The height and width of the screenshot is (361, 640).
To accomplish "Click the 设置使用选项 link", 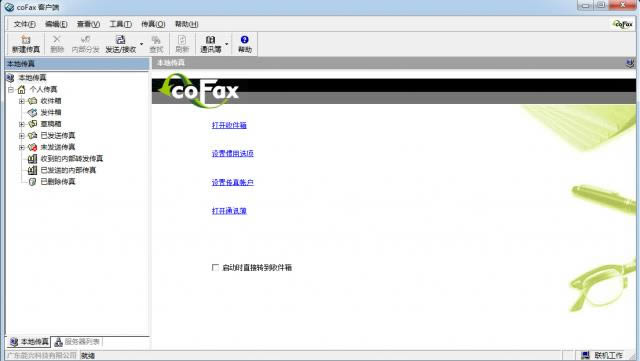I will tap(233, 154).
